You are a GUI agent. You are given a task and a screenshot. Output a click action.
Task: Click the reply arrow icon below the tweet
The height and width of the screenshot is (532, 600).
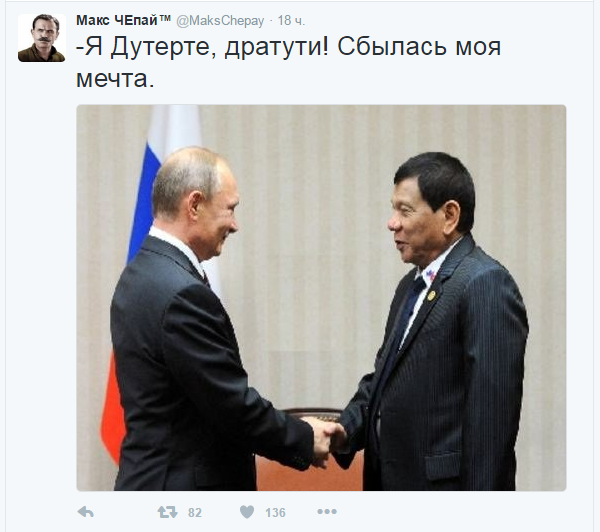click(x=85, y=512)
